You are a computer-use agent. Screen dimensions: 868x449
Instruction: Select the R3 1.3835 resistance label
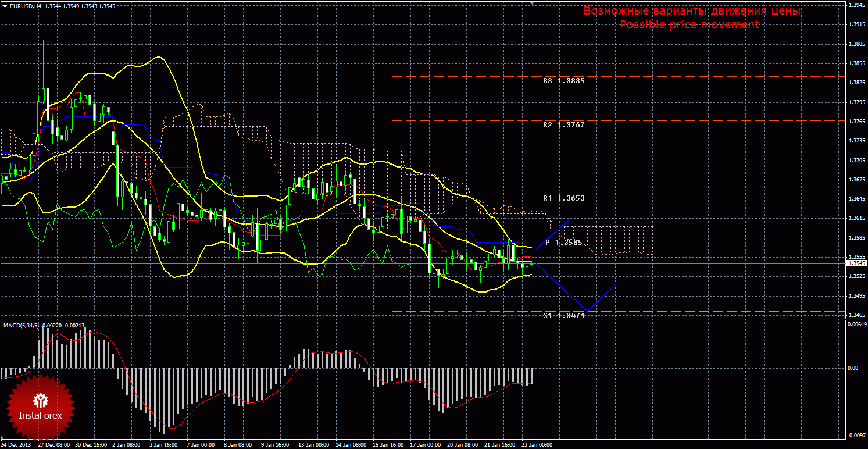tap(563, 81)
